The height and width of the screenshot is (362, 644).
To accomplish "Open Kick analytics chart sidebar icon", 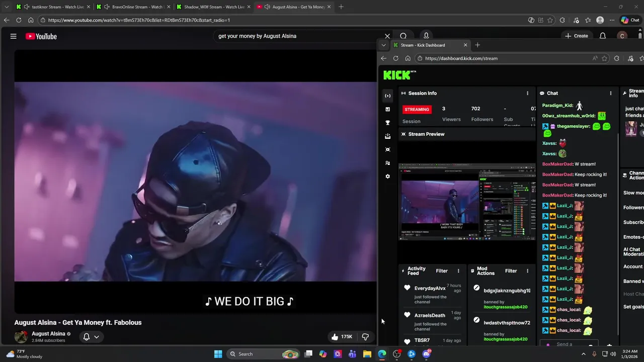I will 387,109.
